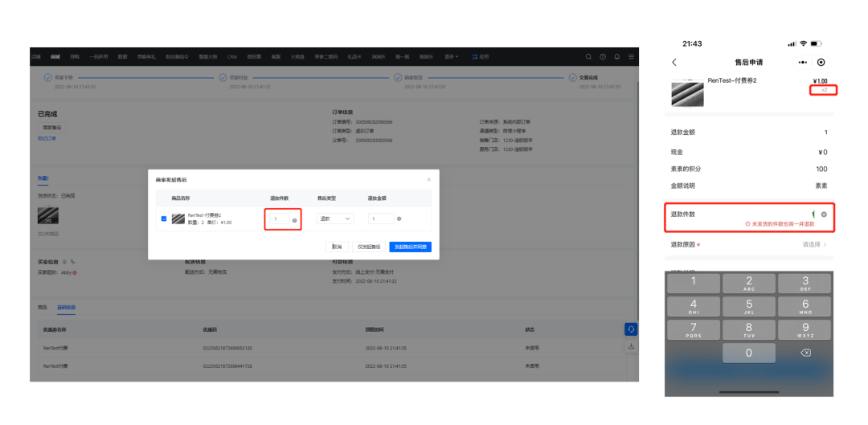Focus the 退款件数 input in the dialog
Viewport: 868px width, 425px height.
coord(280,219)
